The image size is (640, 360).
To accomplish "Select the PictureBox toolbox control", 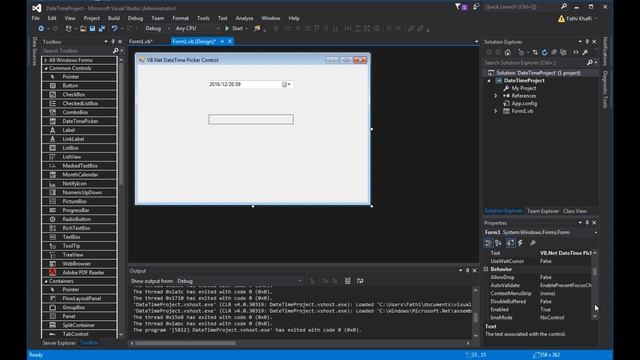I will pos(79,202).
